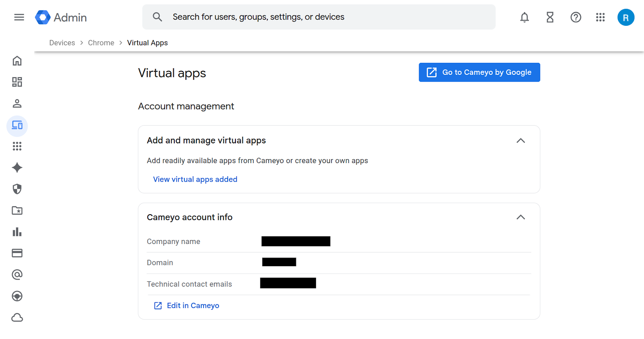Open Reporting bar chart icon in sidebar
The height and width of the screenshot is (339, 644).
pyautogui.click(x=17, y=232)
